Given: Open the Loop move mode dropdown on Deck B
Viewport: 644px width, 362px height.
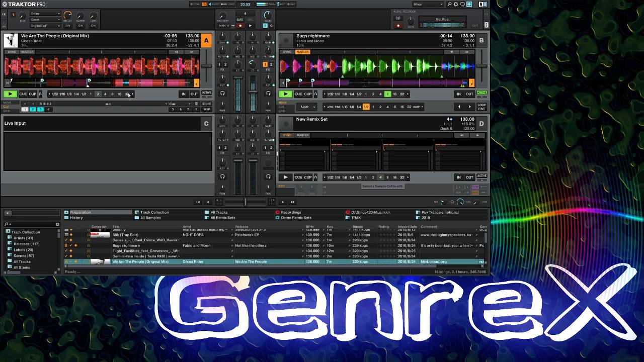Looking at the screenshot, I should [308, 107].
